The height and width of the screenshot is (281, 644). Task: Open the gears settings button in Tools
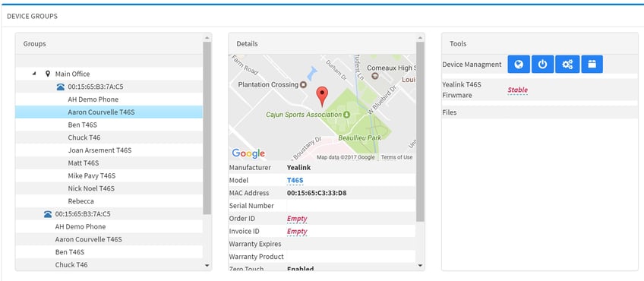point(567,65)
